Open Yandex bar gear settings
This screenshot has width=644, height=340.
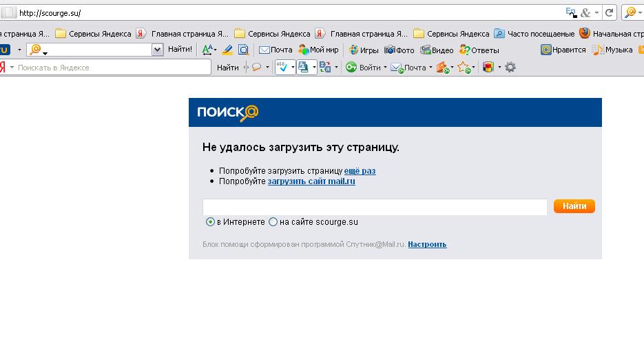coord(510,67)
